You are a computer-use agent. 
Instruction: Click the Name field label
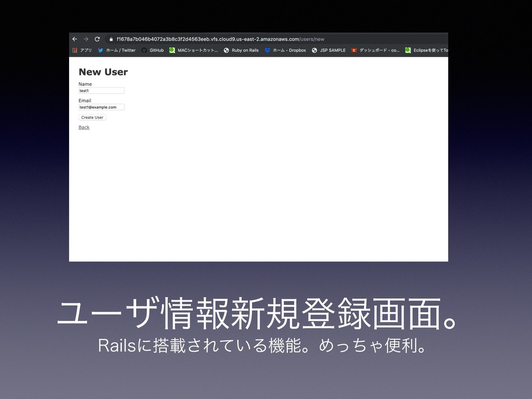coord(85,84)
